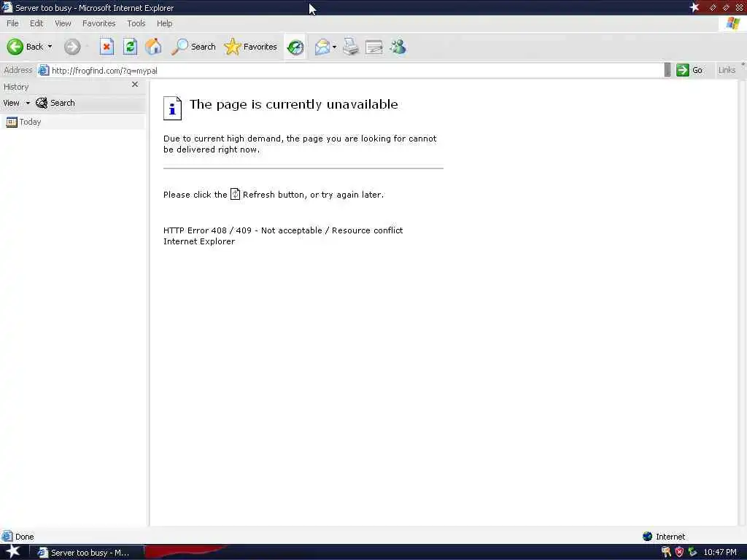Open the File menu
The image size is (747, 560).
[12, 23]
